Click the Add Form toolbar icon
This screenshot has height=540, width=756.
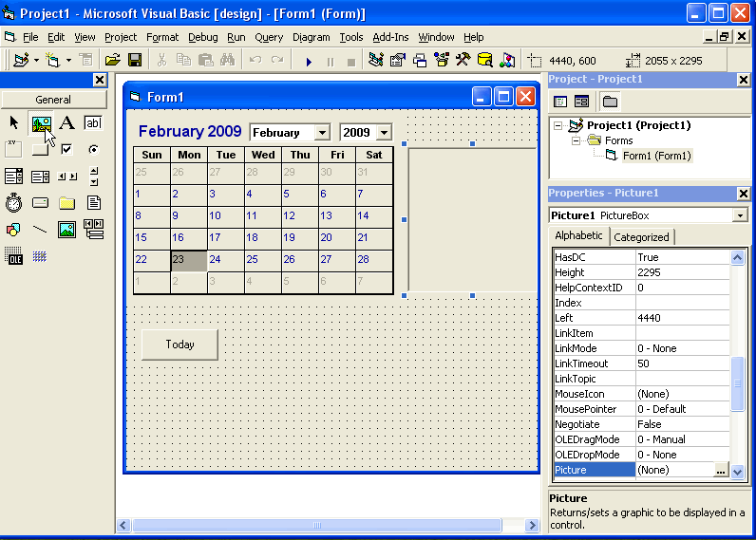click(x=52, y=60)
